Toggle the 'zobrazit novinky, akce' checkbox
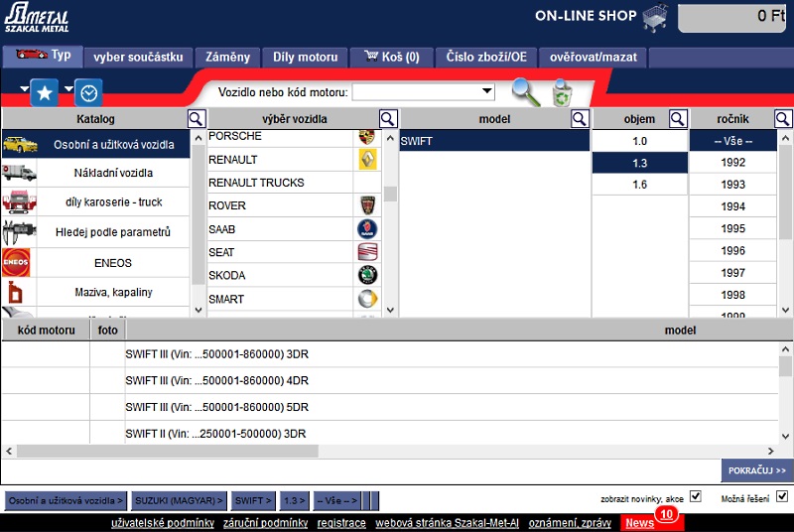Image resolution: width=794 pixels, height=532 pixels. tap(696, 496)
